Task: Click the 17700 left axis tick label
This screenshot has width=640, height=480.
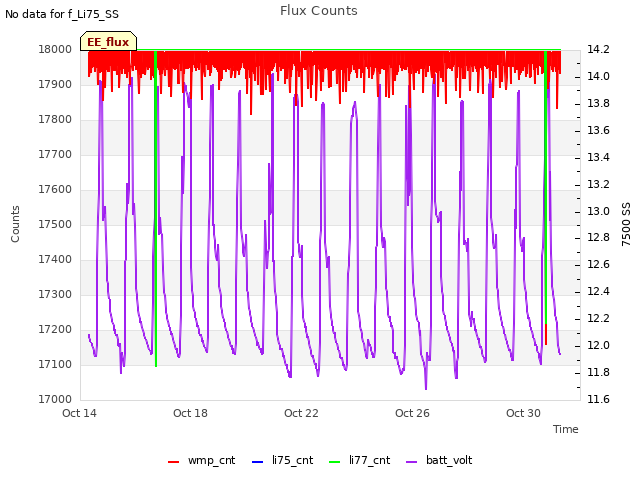Action: coord(55,155)
